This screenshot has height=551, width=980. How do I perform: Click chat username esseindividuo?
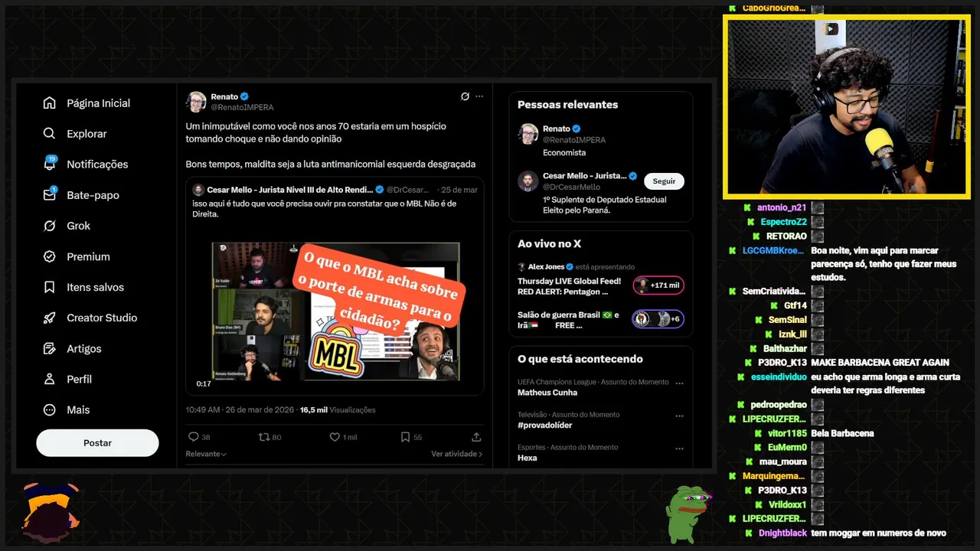tap(778, 377)
